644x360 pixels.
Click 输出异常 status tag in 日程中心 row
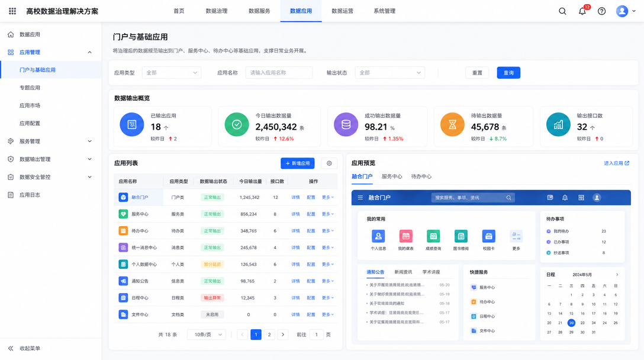tap(212, 298)
